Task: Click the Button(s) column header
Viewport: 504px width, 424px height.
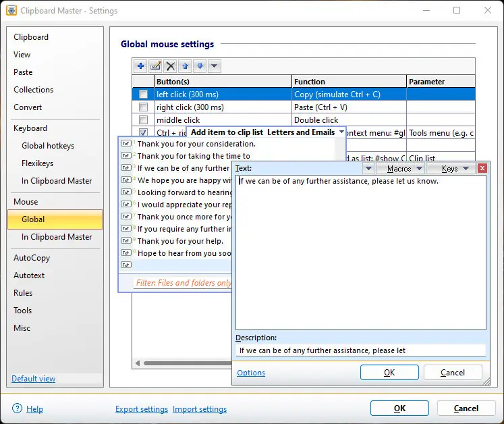Action: 223,82
